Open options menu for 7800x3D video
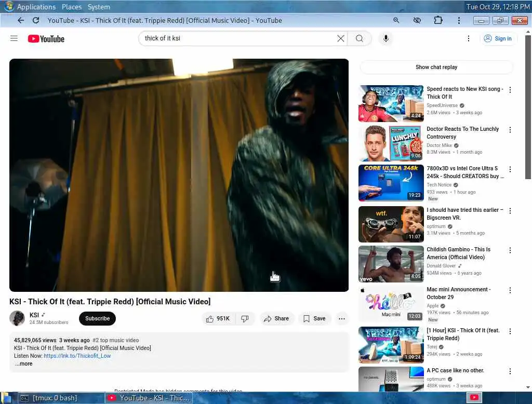This screenshot has width=532, height=404. coord(510,169)
